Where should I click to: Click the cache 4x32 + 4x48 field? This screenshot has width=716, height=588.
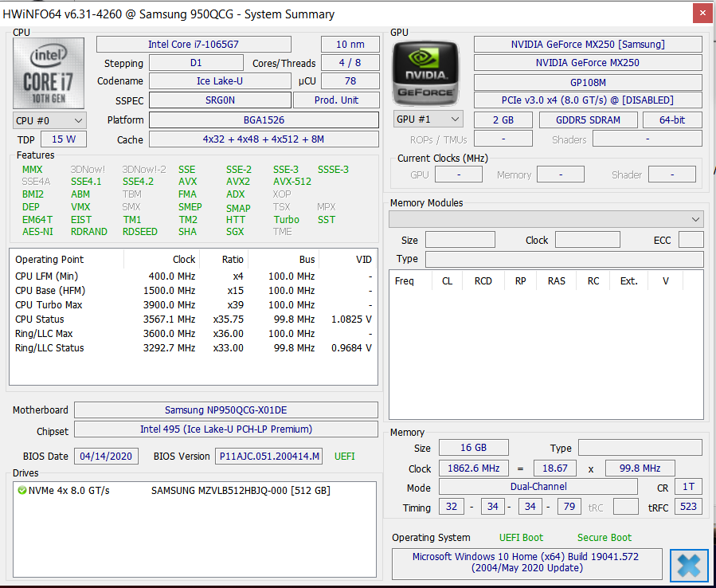[x=264, y=139]
